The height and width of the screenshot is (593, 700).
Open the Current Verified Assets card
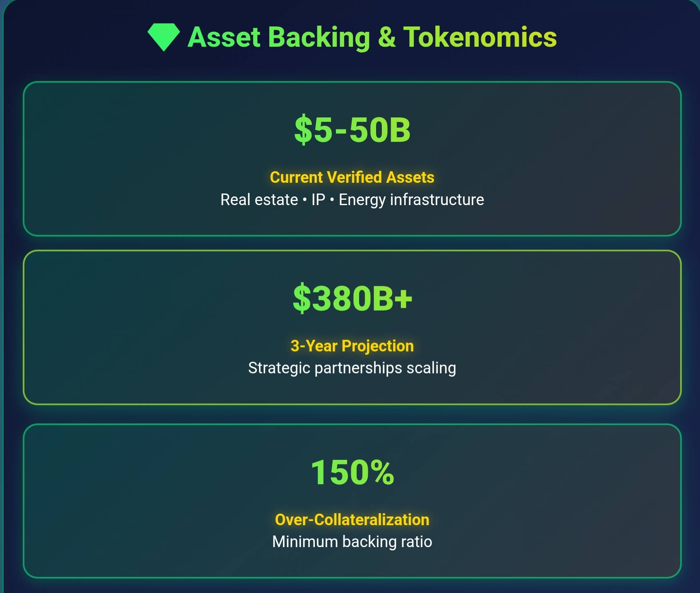pyautogui.click(x=352, y=159)
